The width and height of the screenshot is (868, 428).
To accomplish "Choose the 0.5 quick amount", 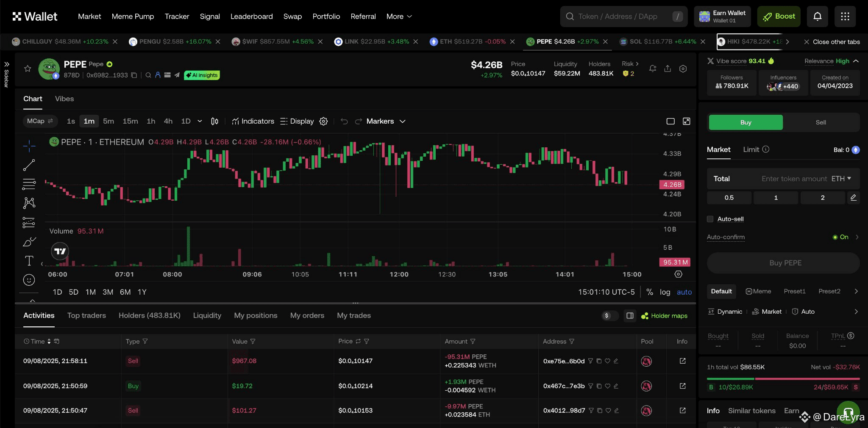I will click(729, 198).
